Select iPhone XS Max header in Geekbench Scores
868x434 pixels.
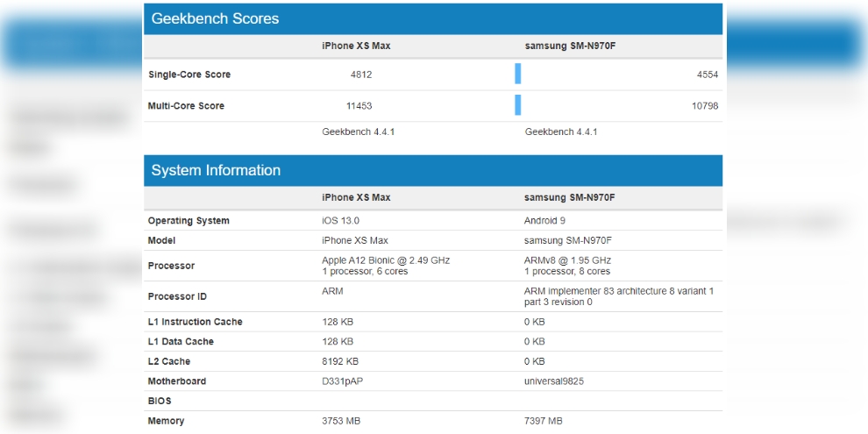tap(356, 46)
